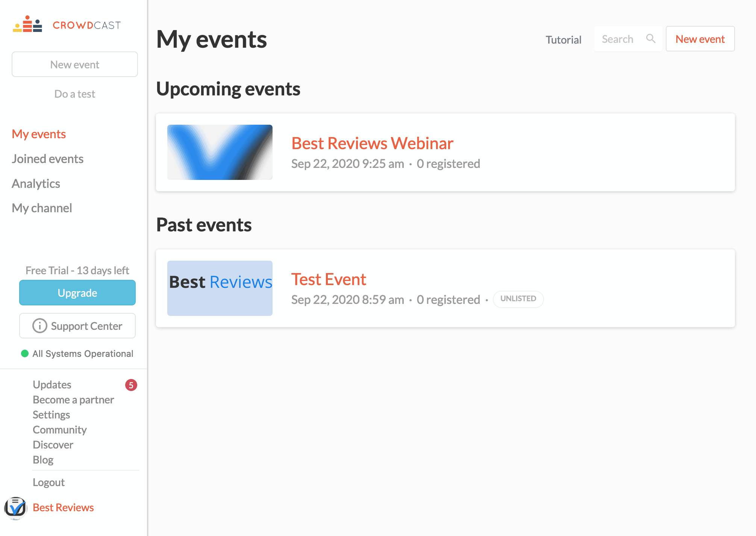Click the Do a test link
Image resolution: width=756 pixels, height=536 pixels.
[74, 94]
